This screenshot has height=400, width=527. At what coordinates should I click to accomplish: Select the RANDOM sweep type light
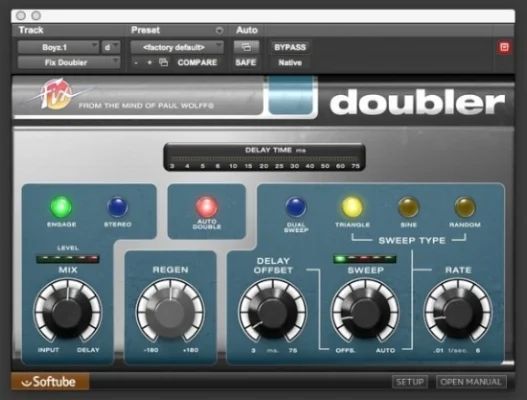tap(465, 207)
